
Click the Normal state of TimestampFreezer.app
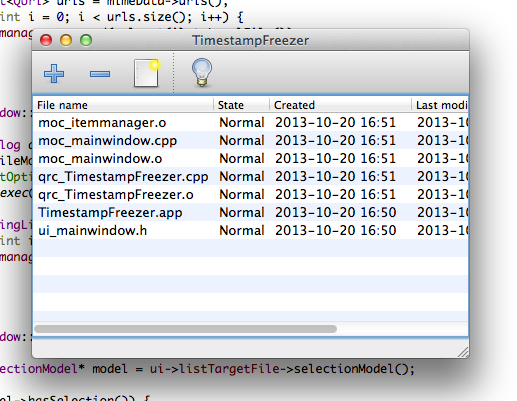coord(242,213)
